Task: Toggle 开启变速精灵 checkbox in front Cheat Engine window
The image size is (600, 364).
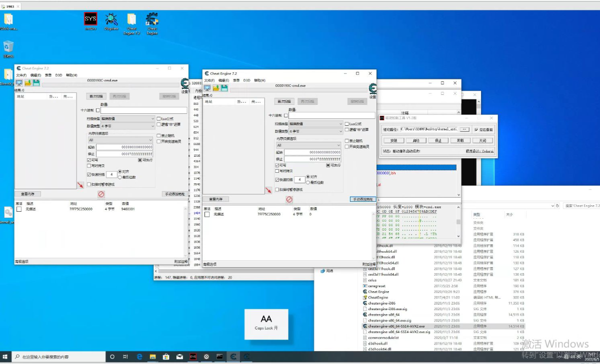Action: [x=347, y=146]
